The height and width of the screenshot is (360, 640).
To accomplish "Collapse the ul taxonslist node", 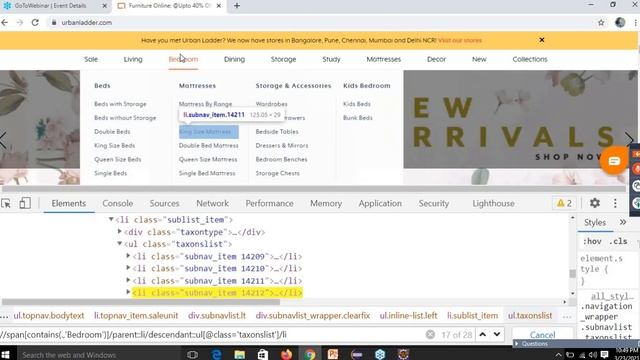I will pos(120,244).
